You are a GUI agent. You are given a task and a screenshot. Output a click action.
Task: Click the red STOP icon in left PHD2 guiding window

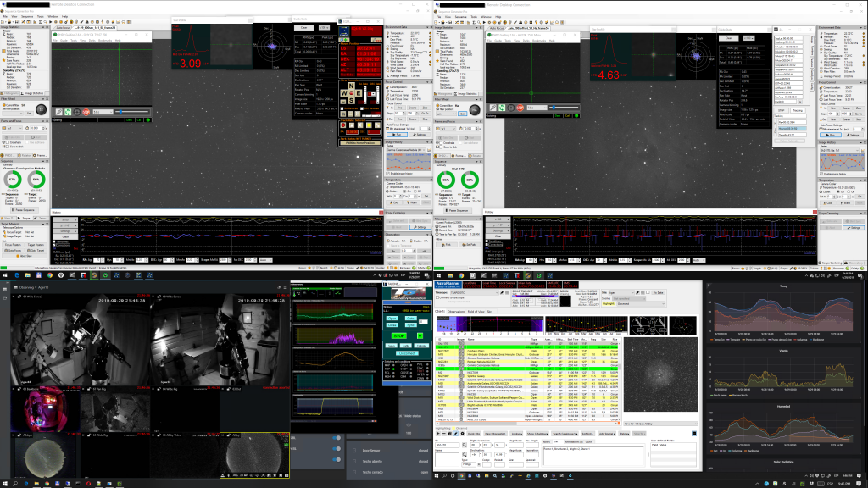point(86,111)
